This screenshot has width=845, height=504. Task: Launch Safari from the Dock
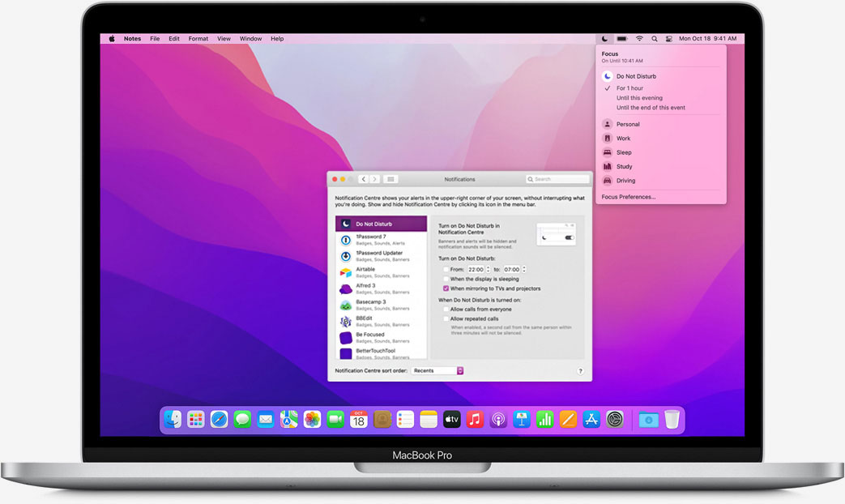[x=219, y=419]
